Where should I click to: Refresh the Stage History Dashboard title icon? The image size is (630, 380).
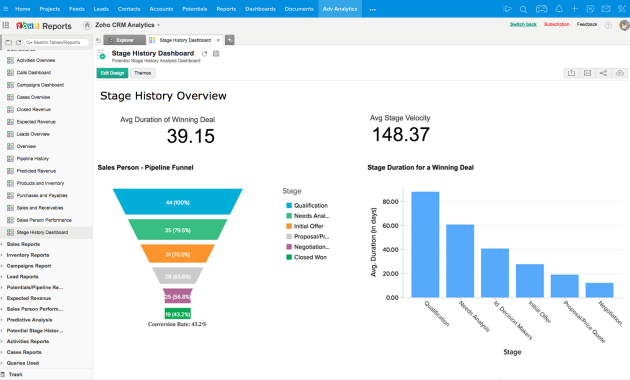205,53
